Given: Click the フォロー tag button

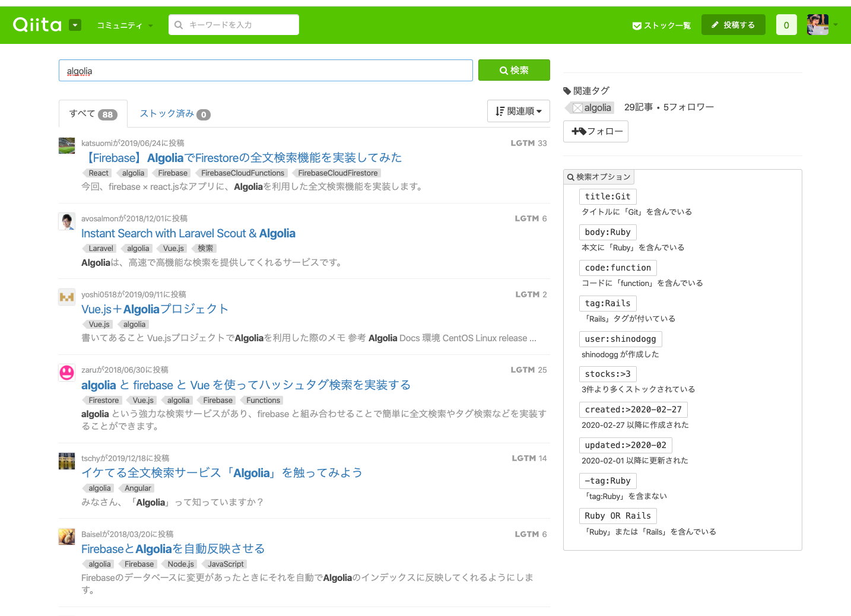Looking at the screenshot, I should (596, 131).
